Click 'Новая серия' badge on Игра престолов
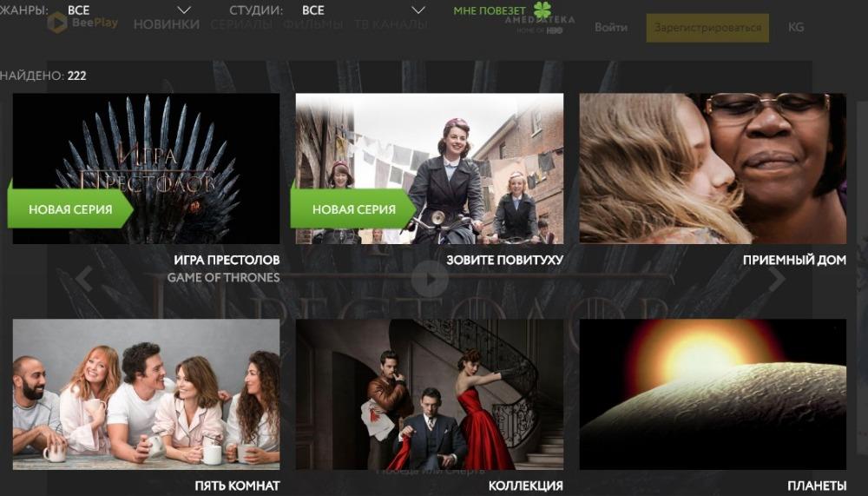 tap(70, 209)
